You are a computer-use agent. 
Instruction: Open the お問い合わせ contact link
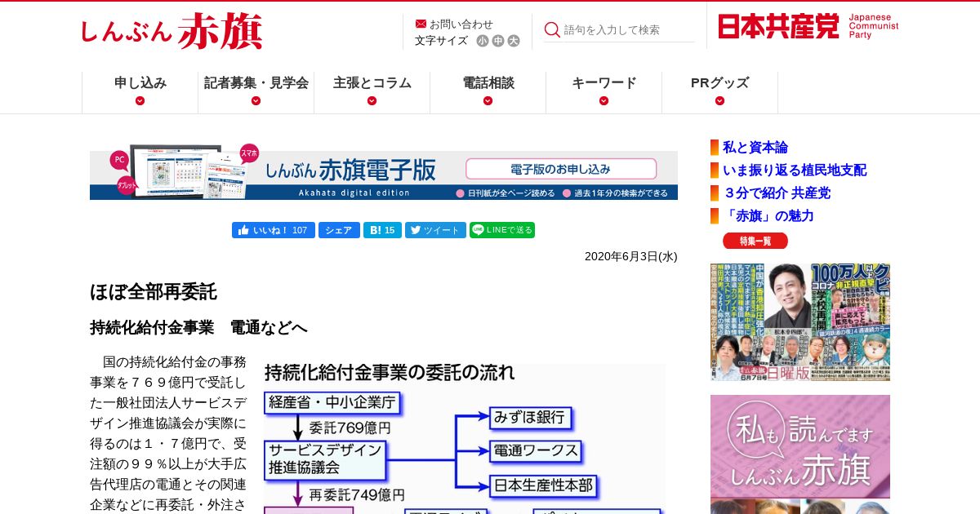461,24
